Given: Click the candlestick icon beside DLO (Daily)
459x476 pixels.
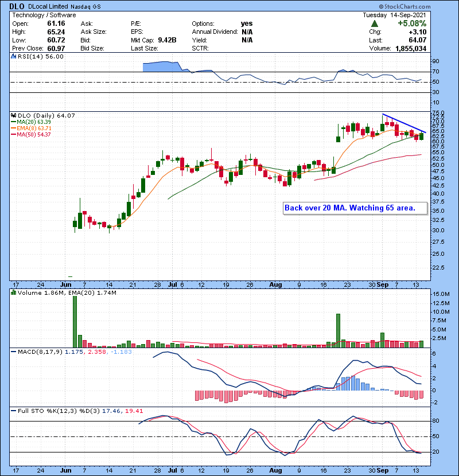Looking at the screenshot, I should coord(14,115).
